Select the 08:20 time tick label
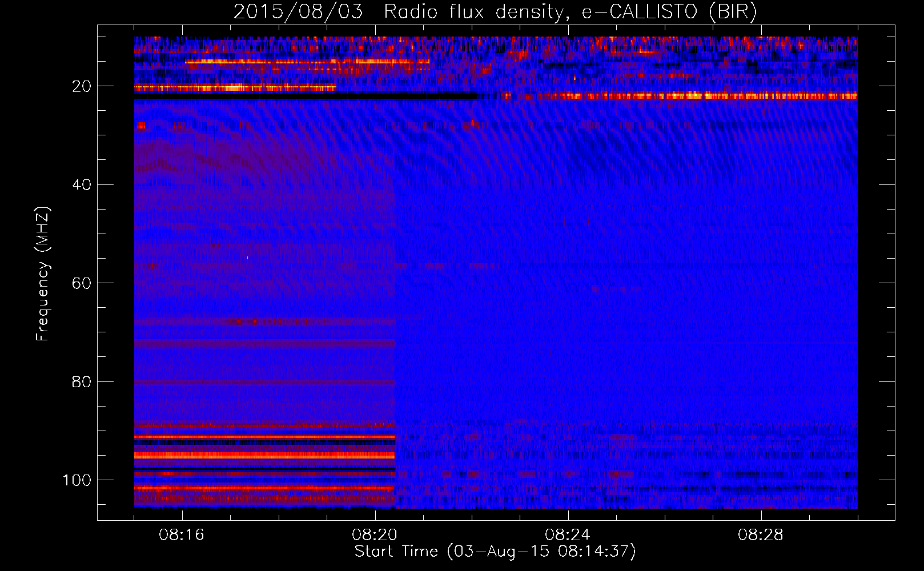This screenshot has height=571, width=924. pos(375,535)
